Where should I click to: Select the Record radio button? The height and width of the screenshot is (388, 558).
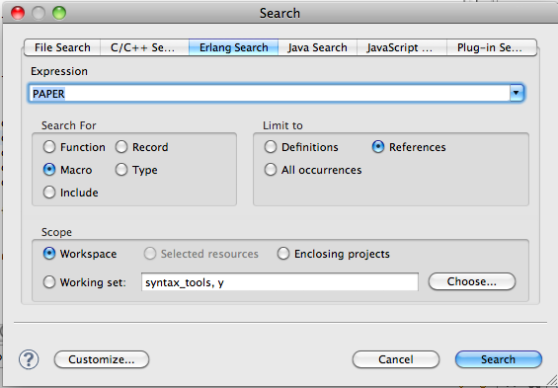click(x=121, y=147)
